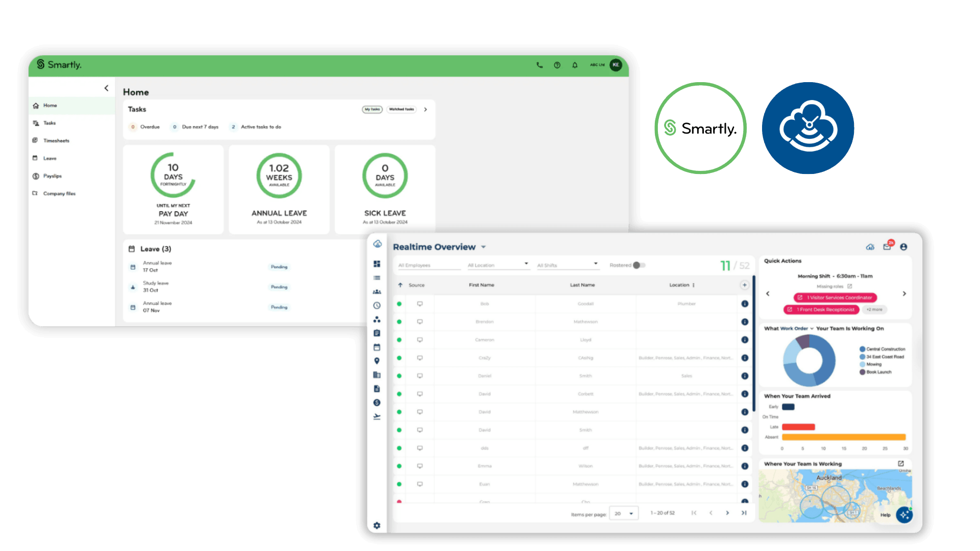
Task: Open Tasks in the Smartly sidebar
Action: coord(71,123)
